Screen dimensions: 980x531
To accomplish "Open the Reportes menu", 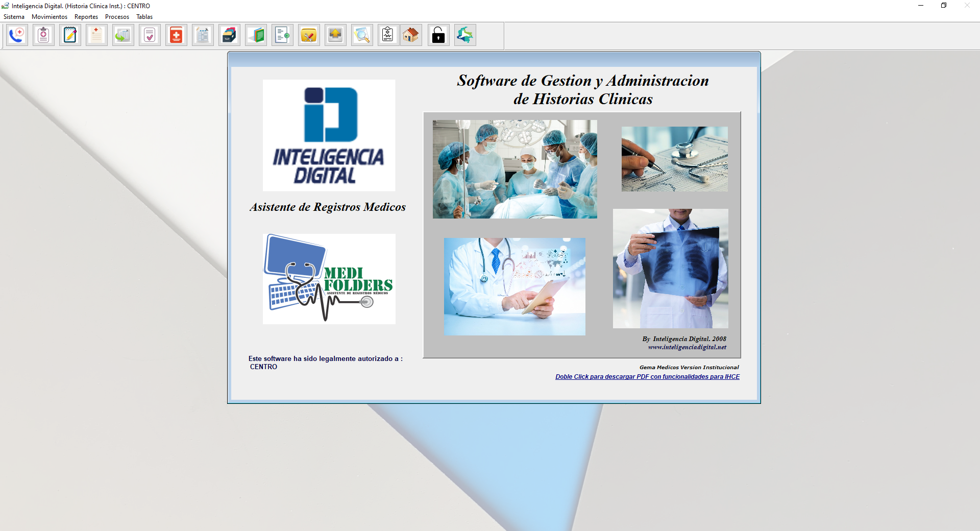I will tap(86, 17).
